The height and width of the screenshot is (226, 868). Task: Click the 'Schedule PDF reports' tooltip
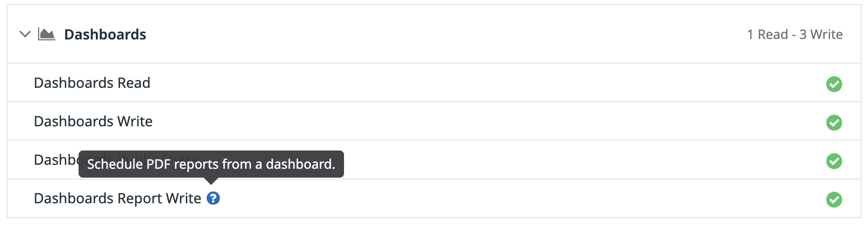(x=211, y=164)
